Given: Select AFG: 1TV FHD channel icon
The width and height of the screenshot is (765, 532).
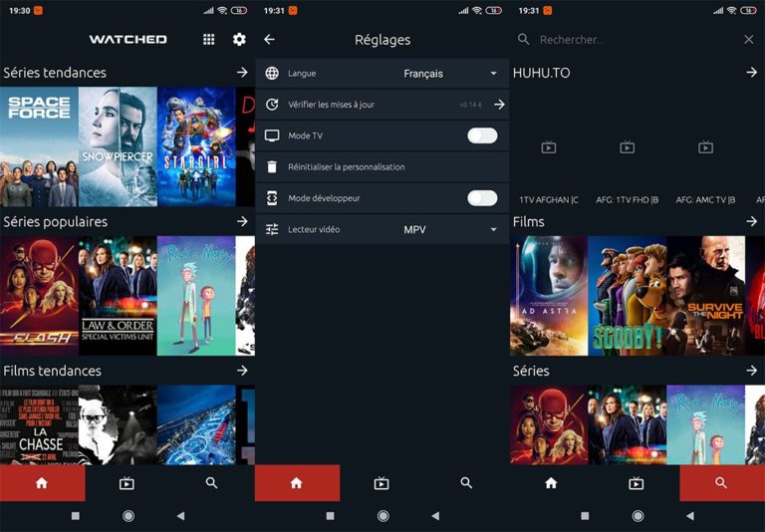Looking at the screenshot, I should (627, 147).
